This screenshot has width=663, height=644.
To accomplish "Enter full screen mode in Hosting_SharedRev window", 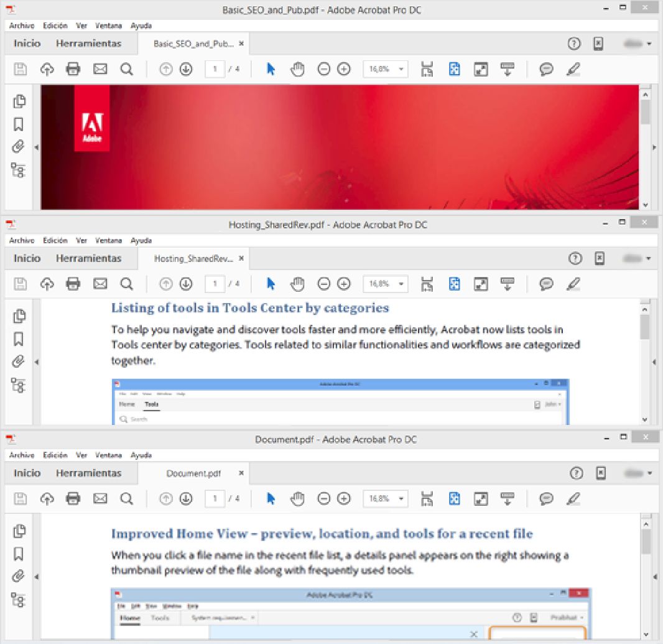I will coord(481,284).
